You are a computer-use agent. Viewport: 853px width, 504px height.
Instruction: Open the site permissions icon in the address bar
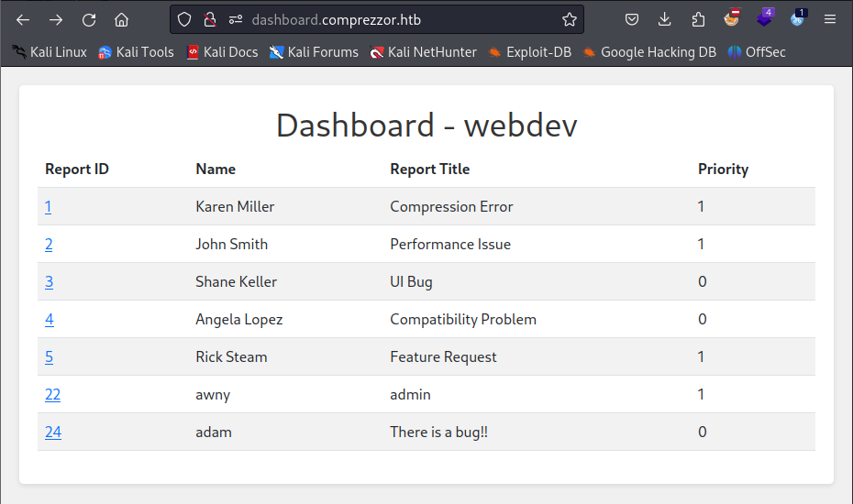(x=236, y=20)
